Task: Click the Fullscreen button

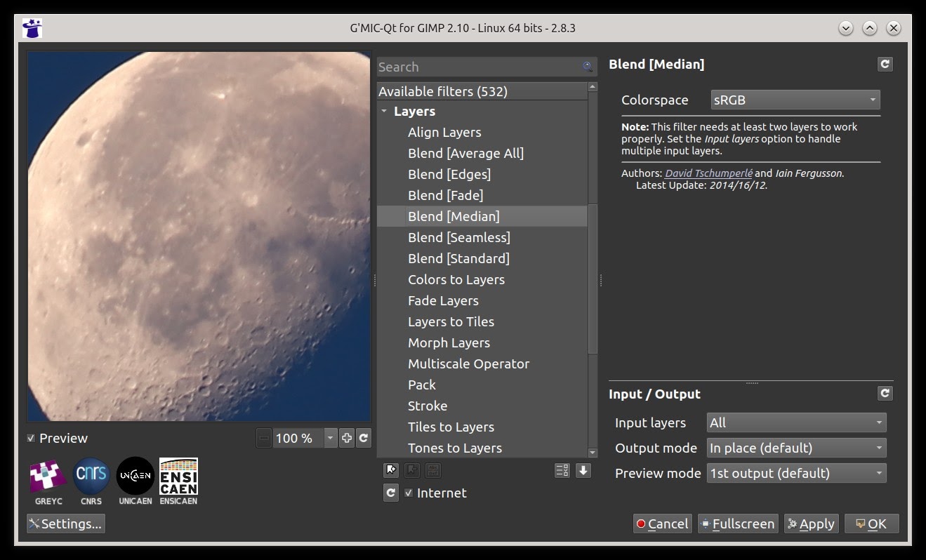Action: pos(737,524)
